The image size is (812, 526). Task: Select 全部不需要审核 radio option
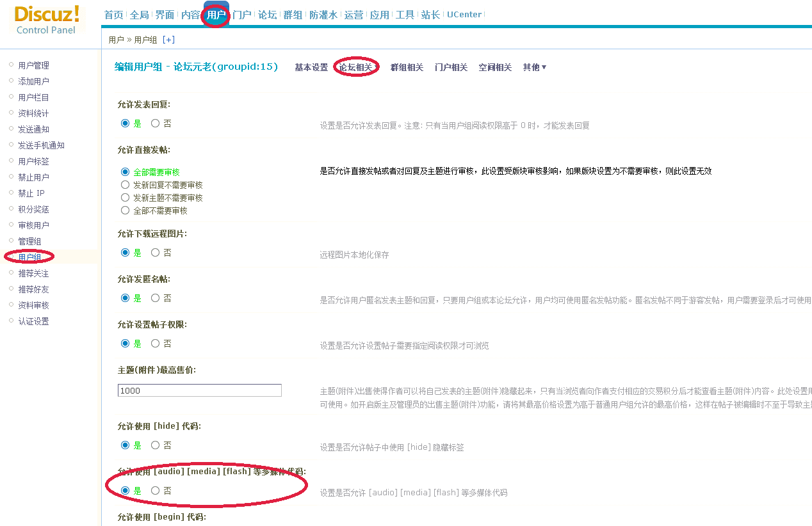[x=126, y=211]
